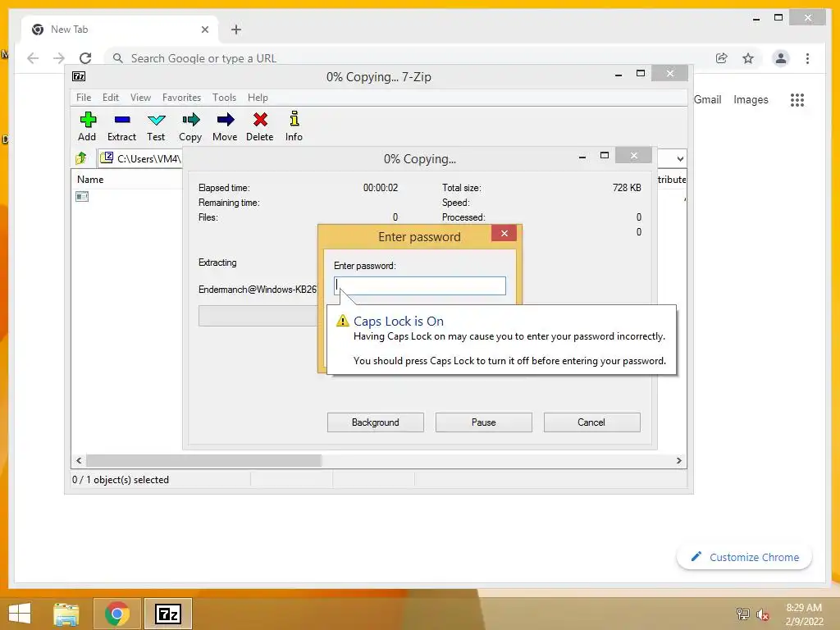Image resolution: width=840 pixels, height=630 pixels.
Task: Click the Chrome taskbar icon
Action: pyautogui.click(x=117, y=614)
